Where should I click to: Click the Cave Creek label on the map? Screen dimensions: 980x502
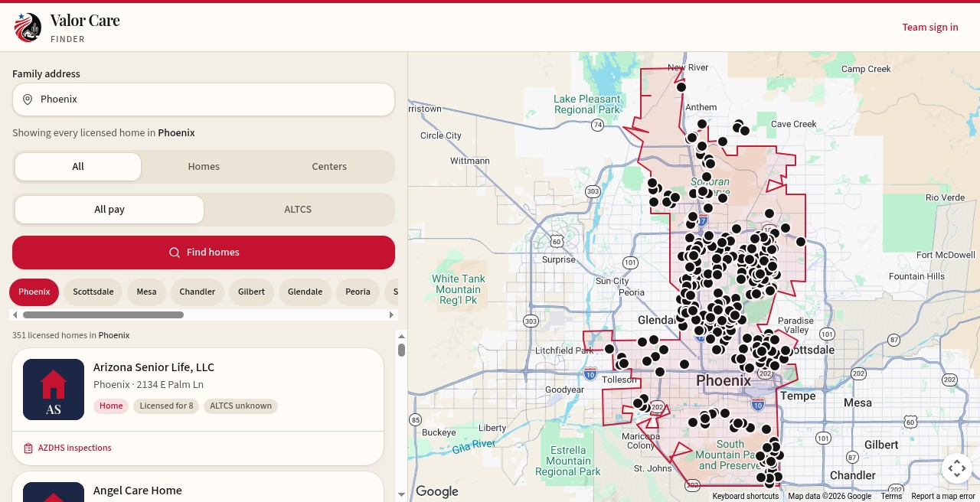(x=794, y=124)
